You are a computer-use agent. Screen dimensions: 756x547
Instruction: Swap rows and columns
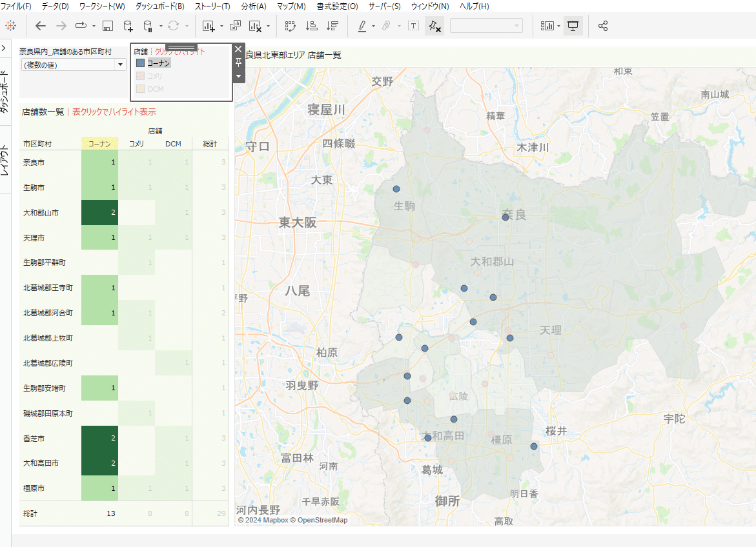pyautogui.click(x=291, y=26)
